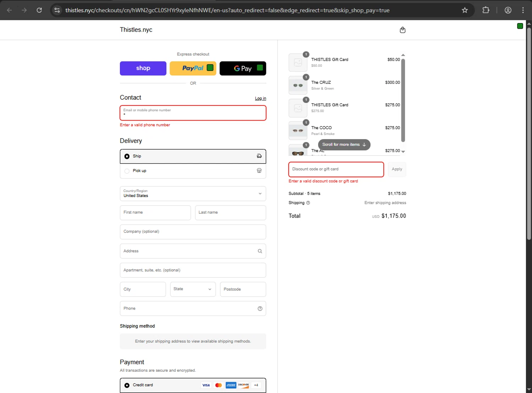Focus the City field

pyautogui.click(x=143, y=289)
